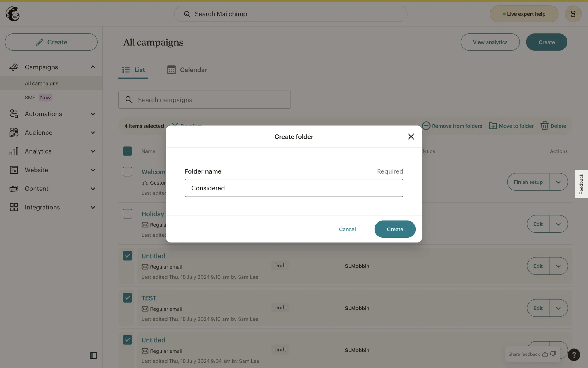Click thumbs up on Share feedback
The image size is (588, 368).
pos(545,354)
